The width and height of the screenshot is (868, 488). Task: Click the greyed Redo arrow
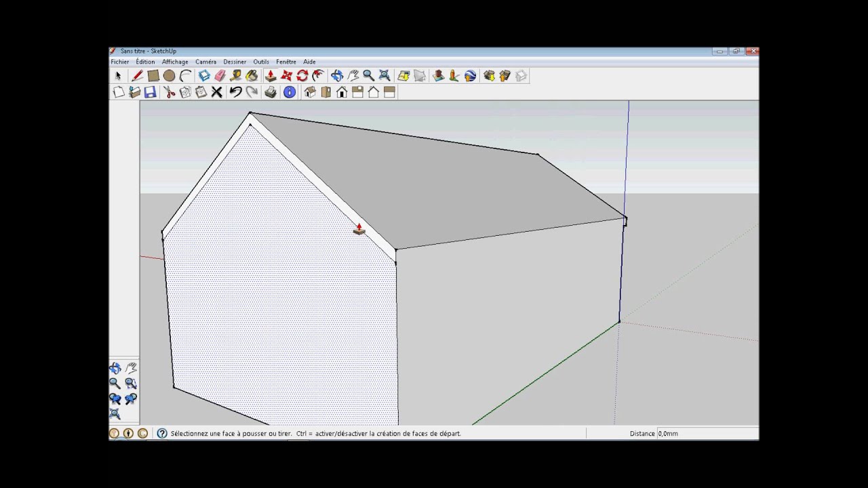[x=252, y=92]
